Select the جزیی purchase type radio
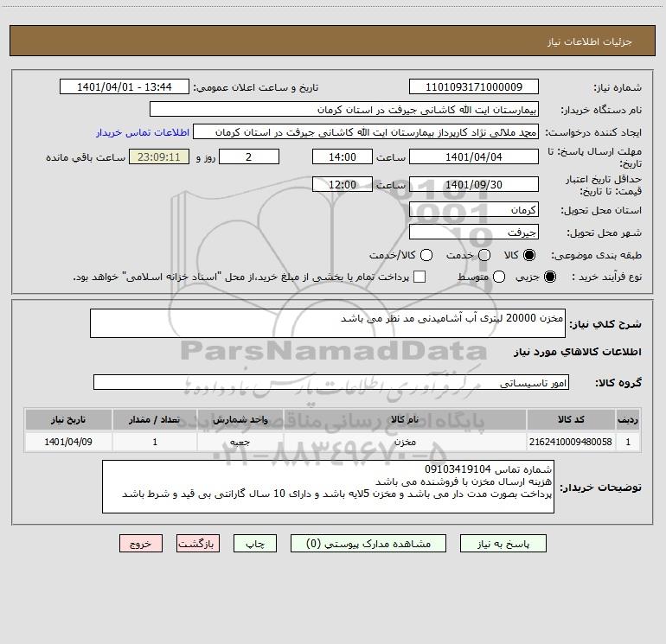666x644 pixels. [x=550, y=277]
